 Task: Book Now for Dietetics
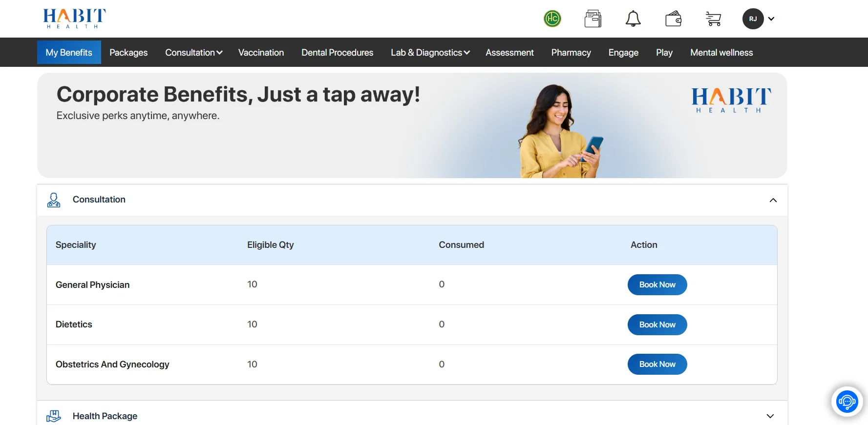(x=657, y=324)
